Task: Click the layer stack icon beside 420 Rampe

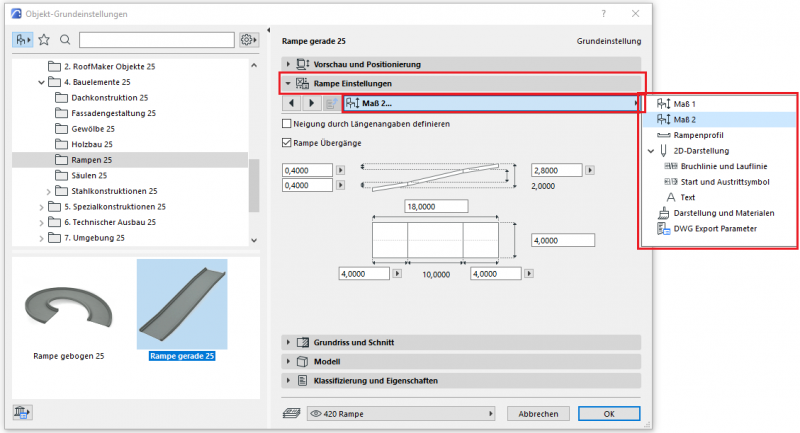Action: pos(290,413)
